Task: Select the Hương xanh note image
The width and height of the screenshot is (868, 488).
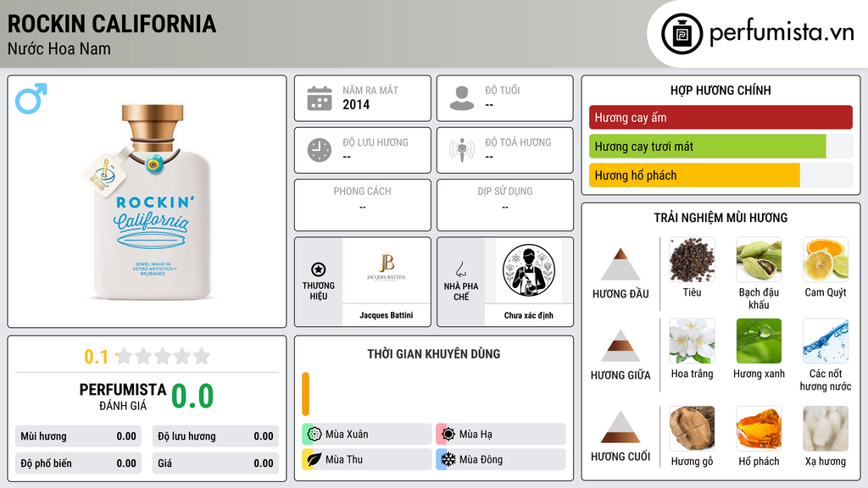Action: pyautogui.click(x=759, y=341)
